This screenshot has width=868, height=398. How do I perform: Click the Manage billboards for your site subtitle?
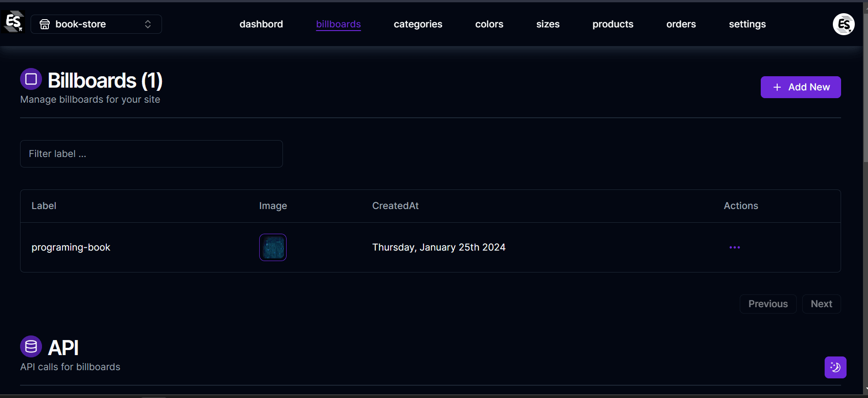point(90,99)
